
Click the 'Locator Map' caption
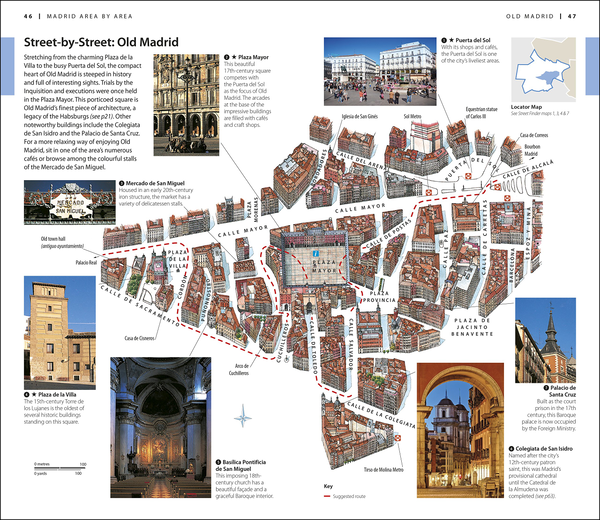526,107
